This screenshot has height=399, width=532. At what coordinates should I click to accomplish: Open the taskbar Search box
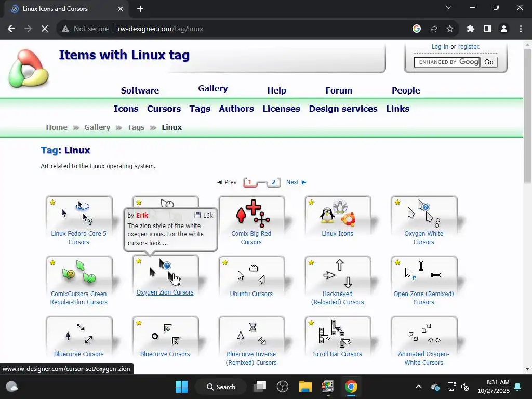click(221, 387)
